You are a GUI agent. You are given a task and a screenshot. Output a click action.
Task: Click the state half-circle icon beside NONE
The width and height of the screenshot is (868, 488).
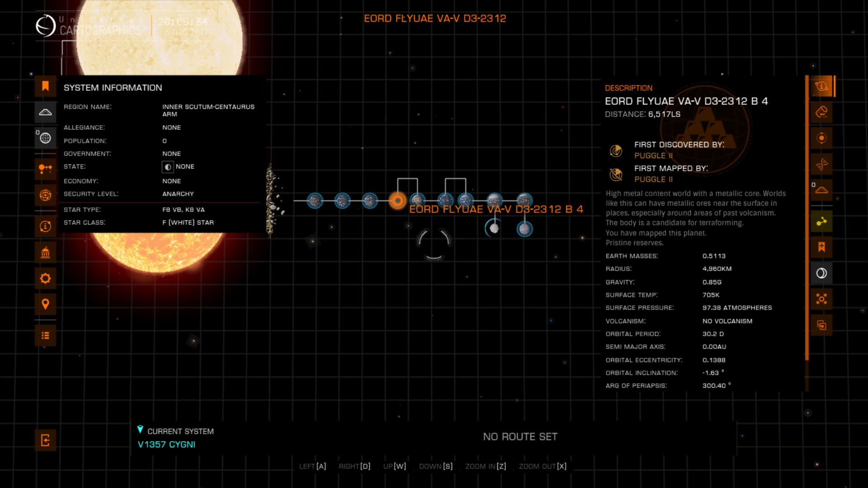(168, 167)
